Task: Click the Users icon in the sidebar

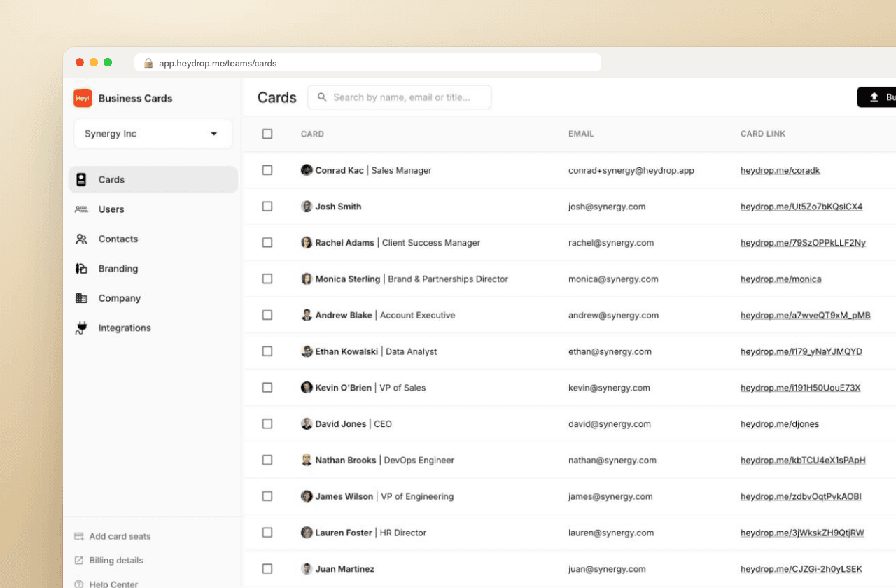Action: point(81,209)
